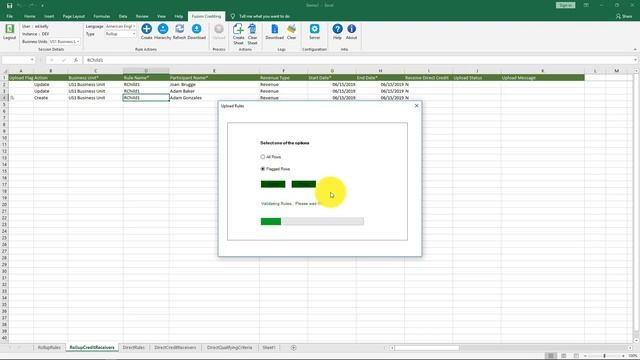Click the zoom slider in the status bar
Viewport: 640px width, 360px height.
click(x=604, y=356)
